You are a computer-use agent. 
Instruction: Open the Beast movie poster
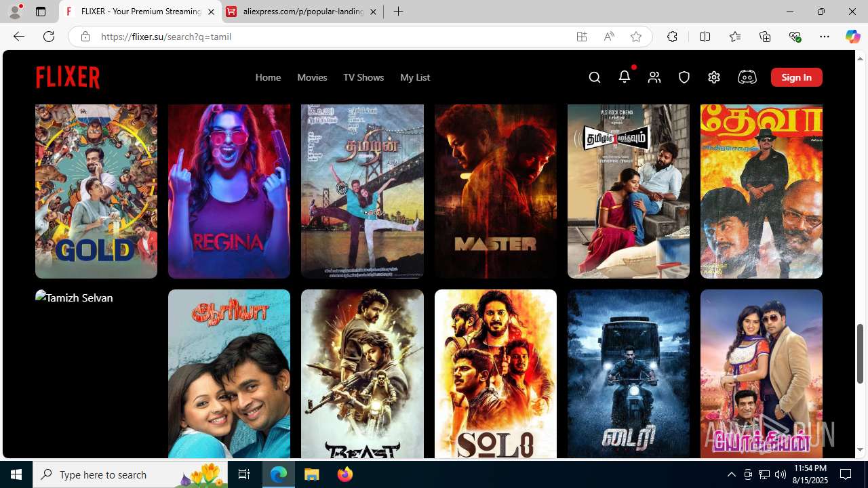click(x=362, y=374)
